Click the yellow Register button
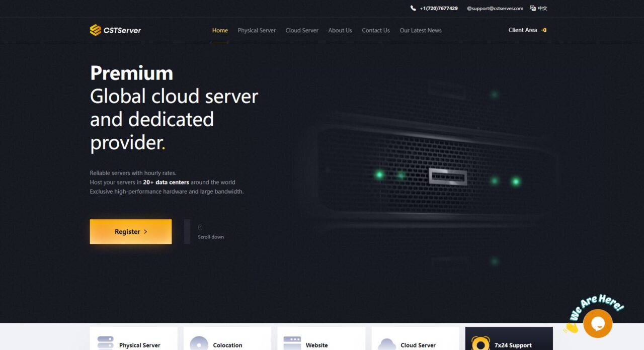644x350 pixels. 131,232
